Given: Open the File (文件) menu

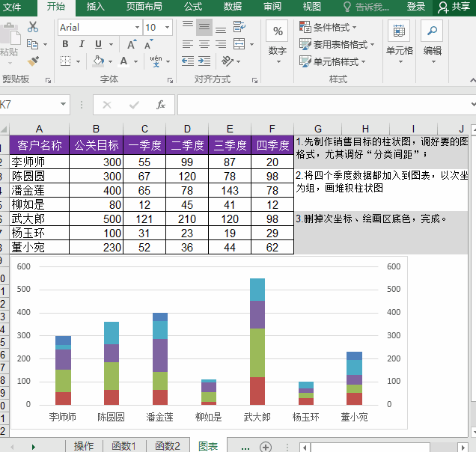Looking at the screenshot, I should (12, 7).
